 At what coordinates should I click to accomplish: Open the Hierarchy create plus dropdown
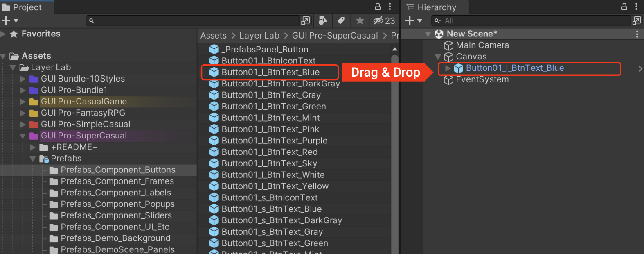click(x=414, y=20)
